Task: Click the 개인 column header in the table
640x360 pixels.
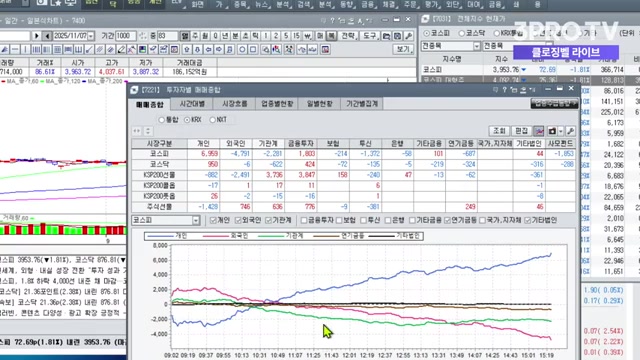Action: [203, 144]
